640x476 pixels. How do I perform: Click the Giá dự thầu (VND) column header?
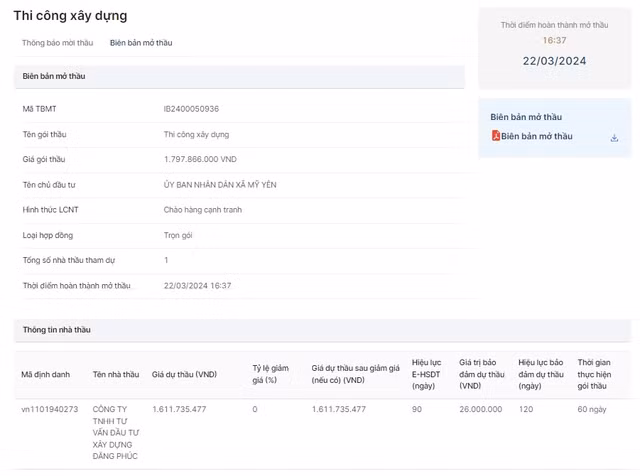point(185,374)
